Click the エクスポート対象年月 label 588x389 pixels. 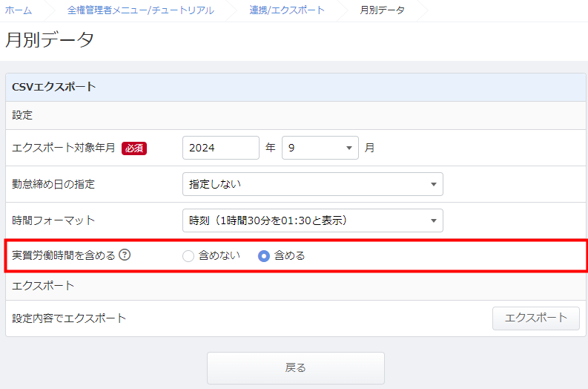pyautogui.click(x=63, y=148)
